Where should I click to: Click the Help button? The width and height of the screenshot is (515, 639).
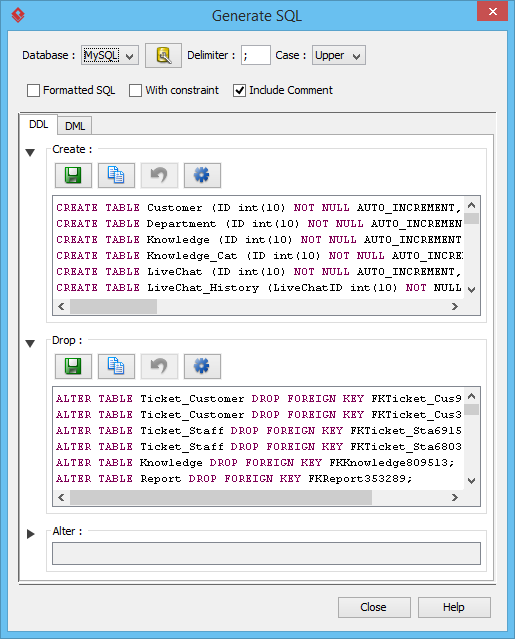tap(454, 607)
